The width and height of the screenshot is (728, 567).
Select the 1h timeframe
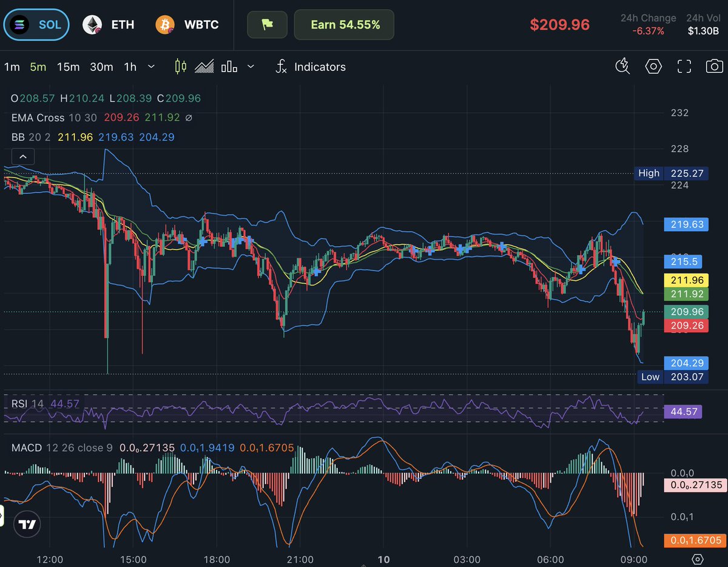pyautogui.click(x=130, y=67)
